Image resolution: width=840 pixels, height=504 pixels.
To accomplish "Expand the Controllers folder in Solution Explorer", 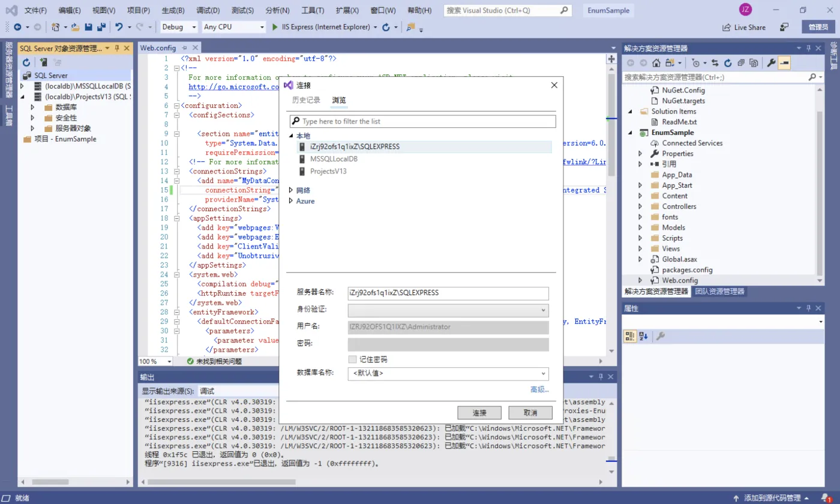I will click(640, 206).
